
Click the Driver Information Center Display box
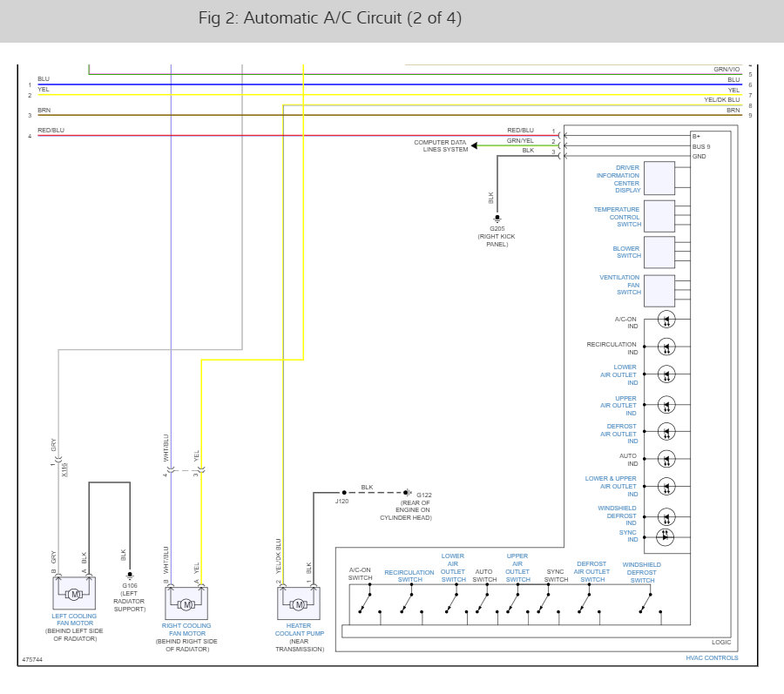click(659, 178)
